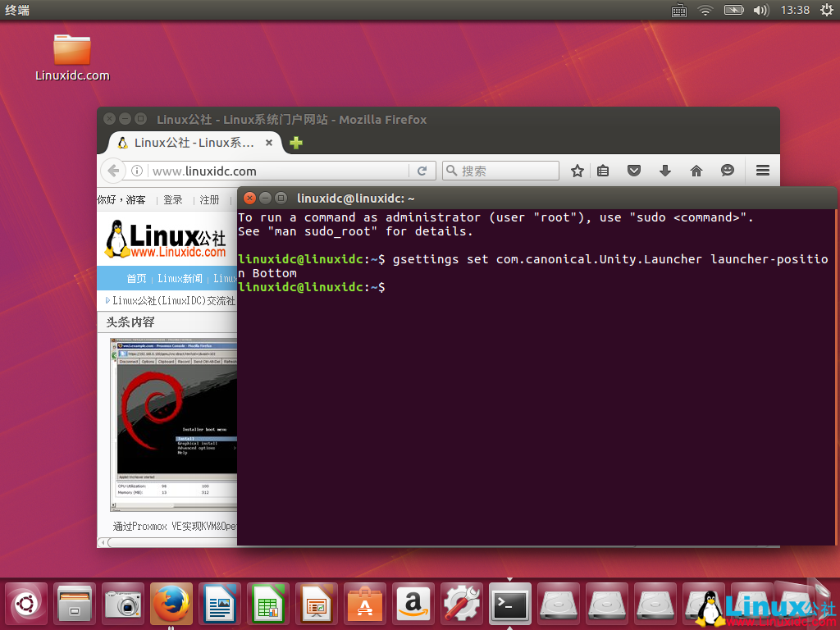Image resolution: width=840 pixels, height=630 pixels.
Task: Click the 通过Proxmox VE实现KVM article link
Action: (175, 527)
